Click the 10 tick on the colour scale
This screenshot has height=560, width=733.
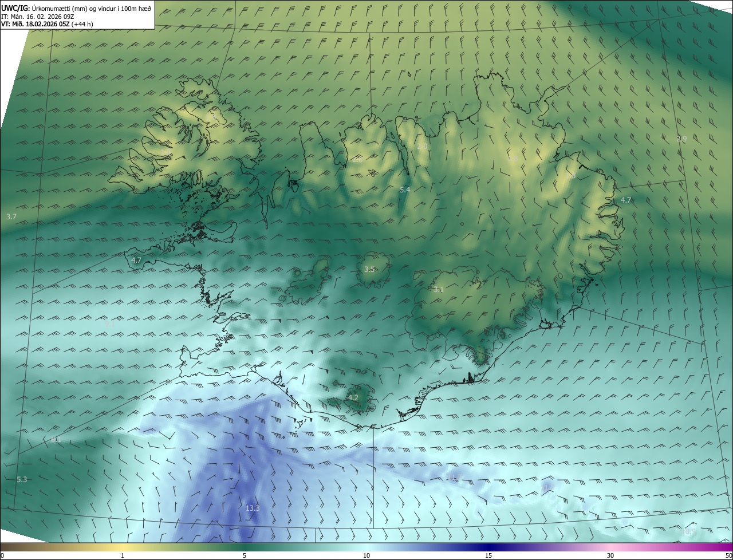[x=366, y=555]
